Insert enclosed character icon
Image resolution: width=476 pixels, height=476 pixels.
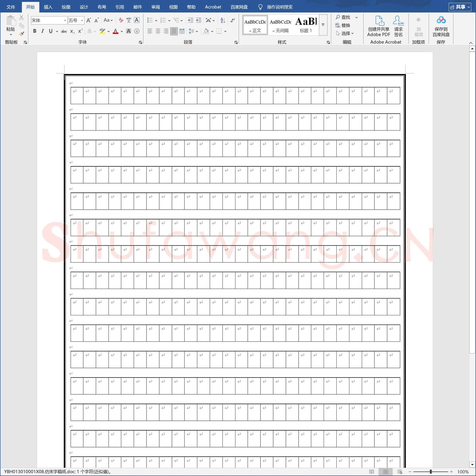[x=137, y=31]
